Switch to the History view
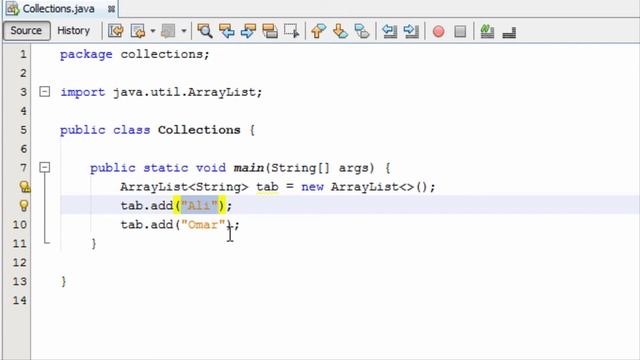The image size is (640, 360). (73, 31)
